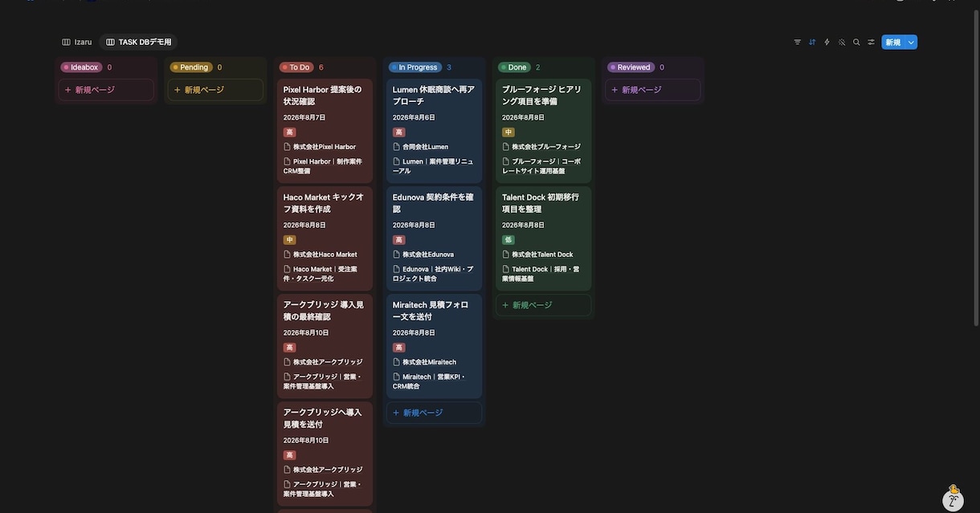
Task: Click 低 priority tag on Talent Dock card
Action: coord(508,240)
